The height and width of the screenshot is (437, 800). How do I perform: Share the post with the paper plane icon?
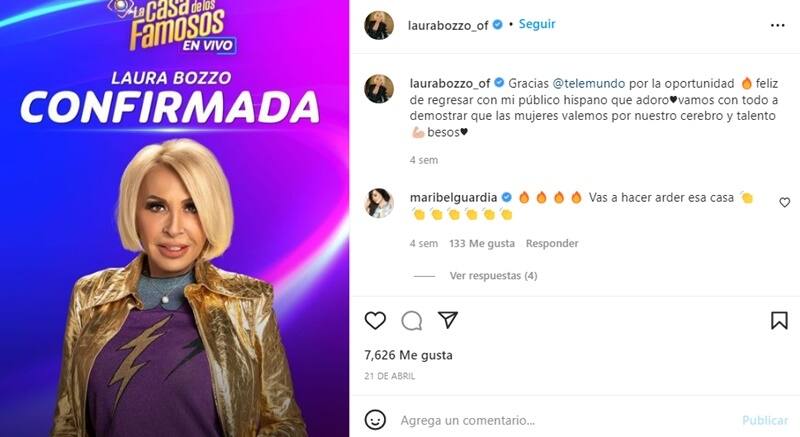pos(448,320)
